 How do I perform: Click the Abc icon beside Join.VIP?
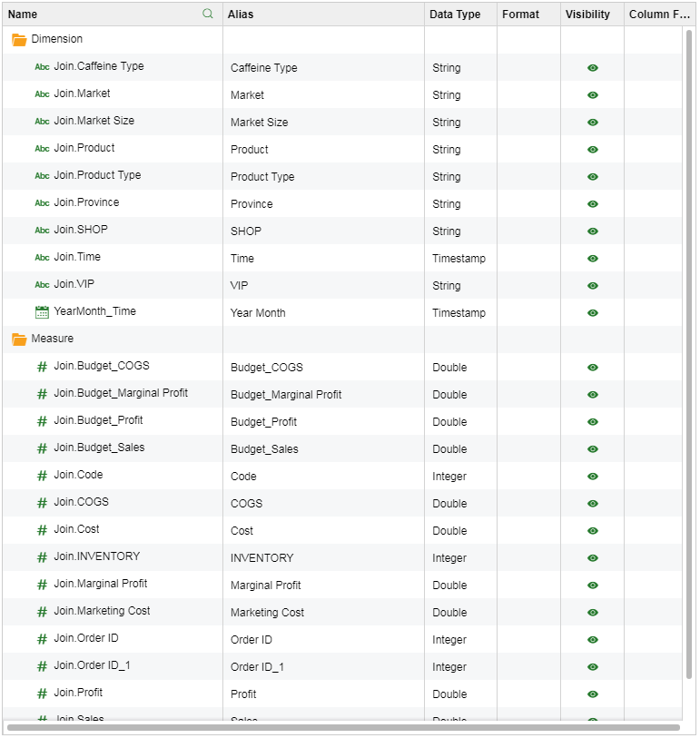42,284
